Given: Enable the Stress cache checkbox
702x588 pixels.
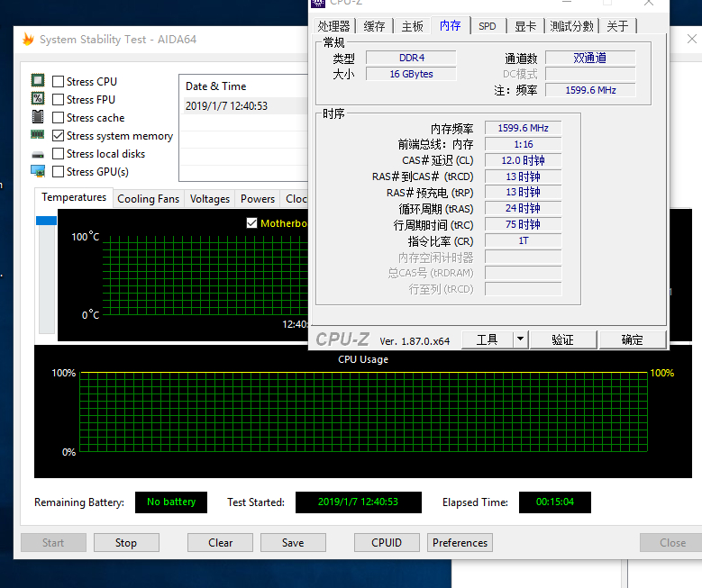Looking at the screenshot, I should coord(58,118).
